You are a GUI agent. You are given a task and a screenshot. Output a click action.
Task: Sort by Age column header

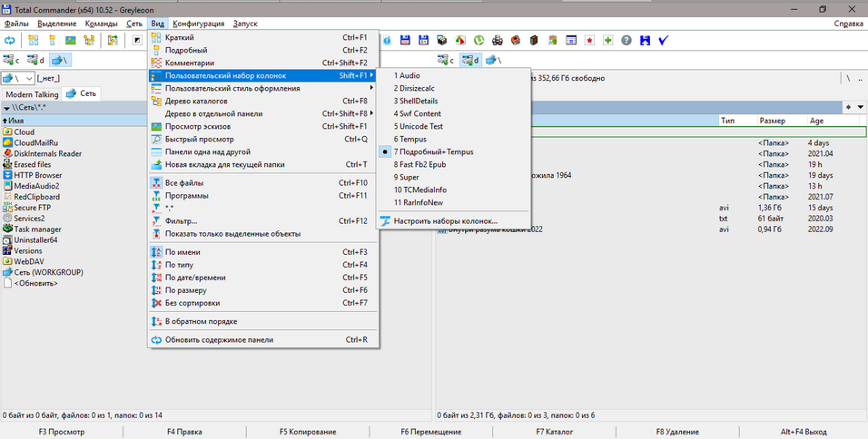[x=833, y=120]
